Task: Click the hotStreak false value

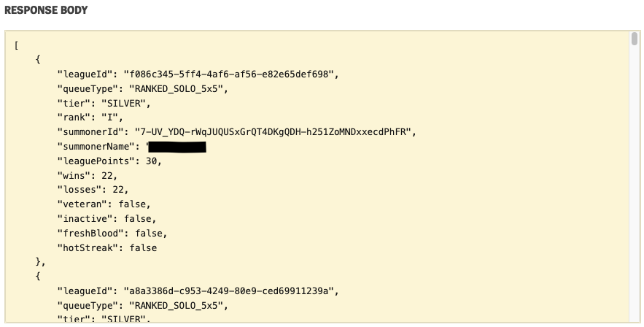Action: tap(142, 248)
